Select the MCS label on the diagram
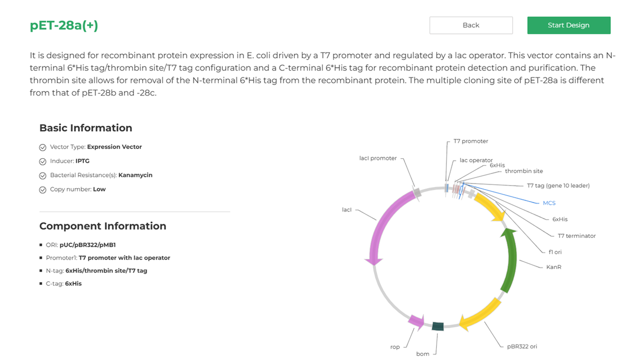Image resolution: width=644 pixels, height=360 pixels. (x=548, y=203)
